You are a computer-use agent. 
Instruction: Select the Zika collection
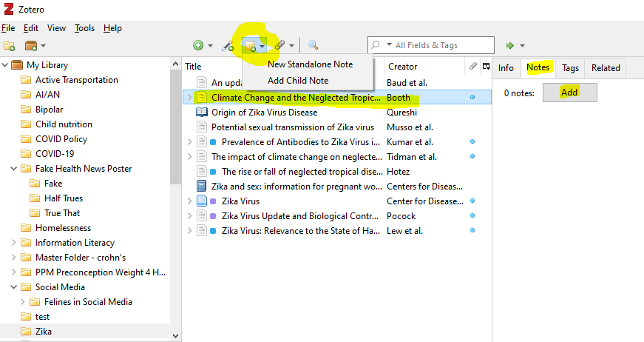(84, 332)
